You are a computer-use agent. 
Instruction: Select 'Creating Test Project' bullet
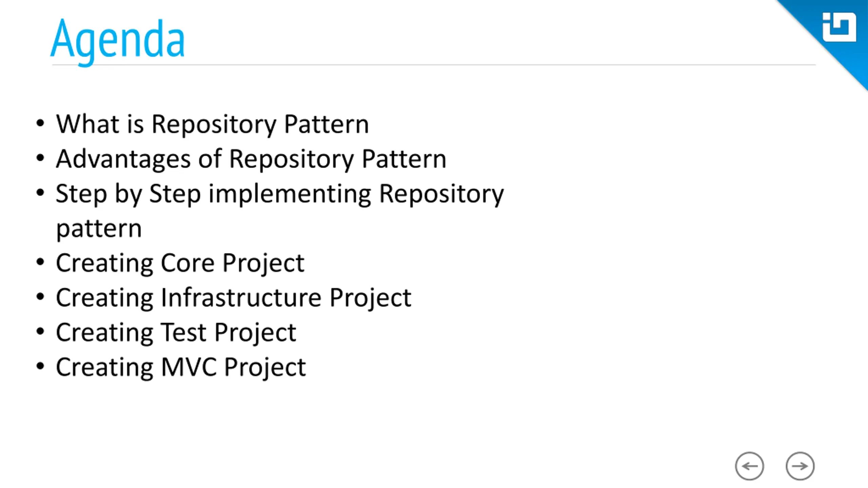pos(176,333)
